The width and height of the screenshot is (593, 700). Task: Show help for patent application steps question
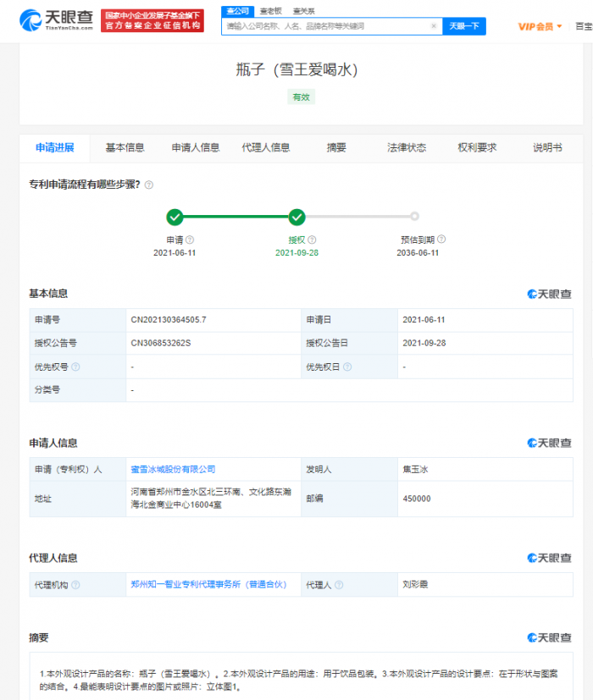[x=149, y=185]
